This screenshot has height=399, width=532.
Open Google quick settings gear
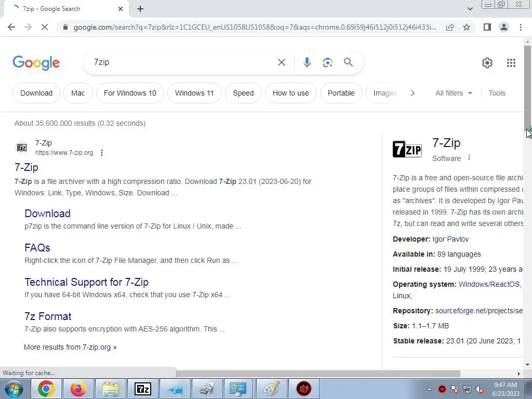point(487,63)
